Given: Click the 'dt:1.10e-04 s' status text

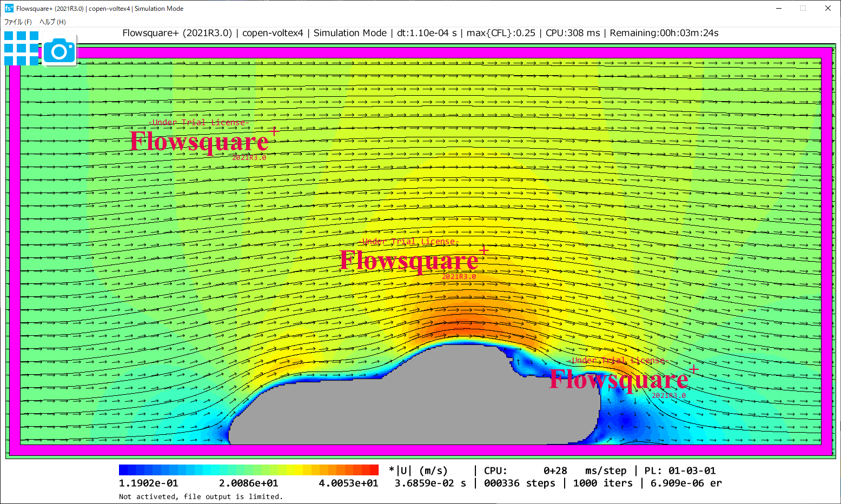Looking at the screenshot, I should [x=427, y=33].
